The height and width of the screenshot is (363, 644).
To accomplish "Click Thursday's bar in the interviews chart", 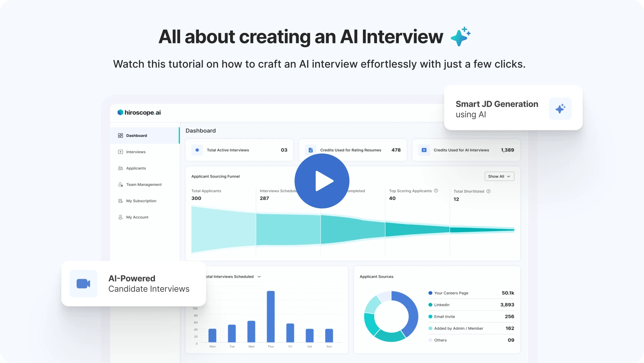I will (270, 317).
